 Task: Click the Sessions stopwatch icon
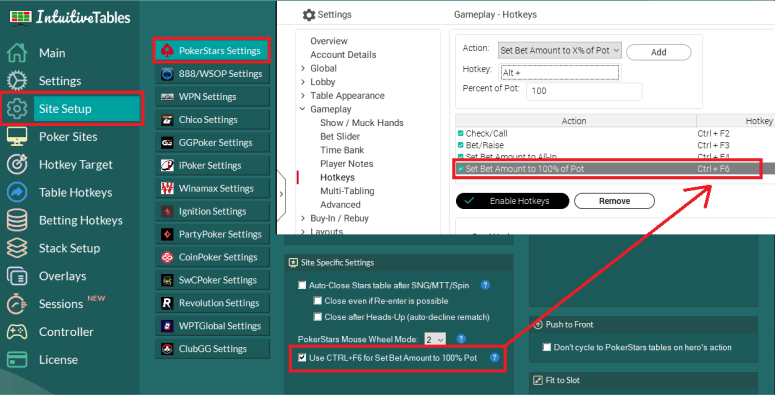pos(17,304)
